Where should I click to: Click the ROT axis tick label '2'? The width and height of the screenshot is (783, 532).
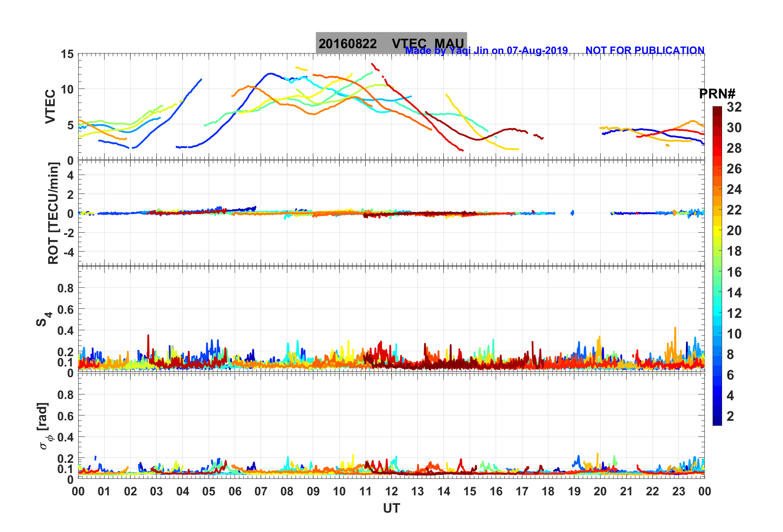tap(70, 194)
